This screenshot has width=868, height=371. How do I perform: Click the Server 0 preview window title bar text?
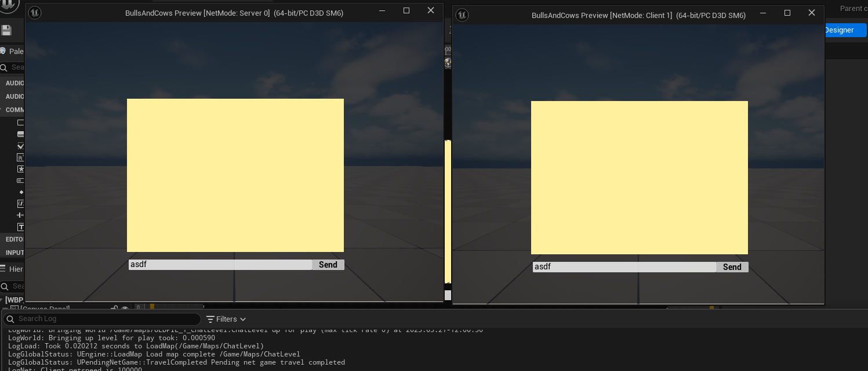coord(234,13)
